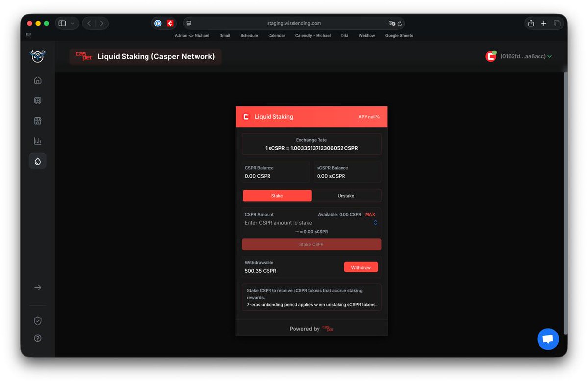Click the Safari sidebar toggle icon
Image resolution: width=588 pixels, height=384 pixels.
click(62, 23)
